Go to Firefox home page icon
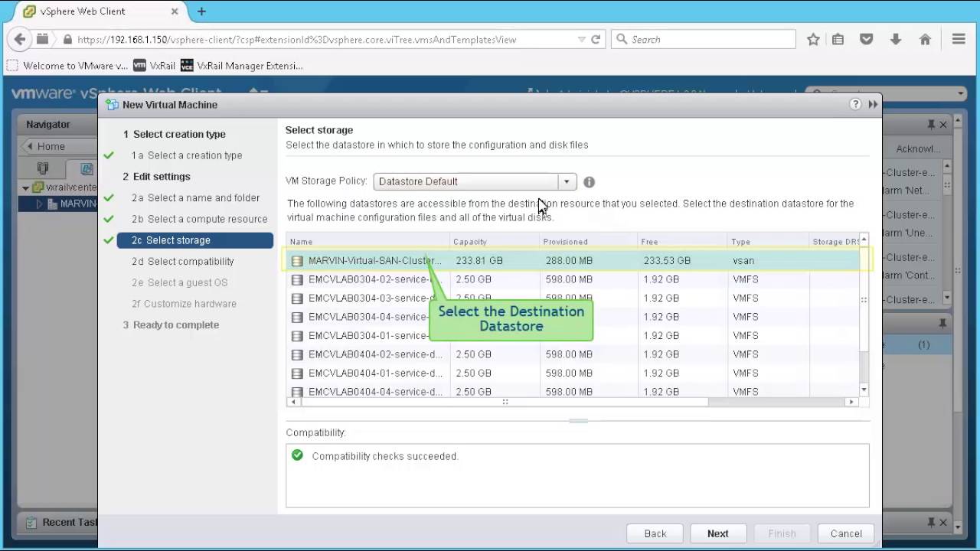This screenshot has height=551, width=980. [x=925, y=39]
